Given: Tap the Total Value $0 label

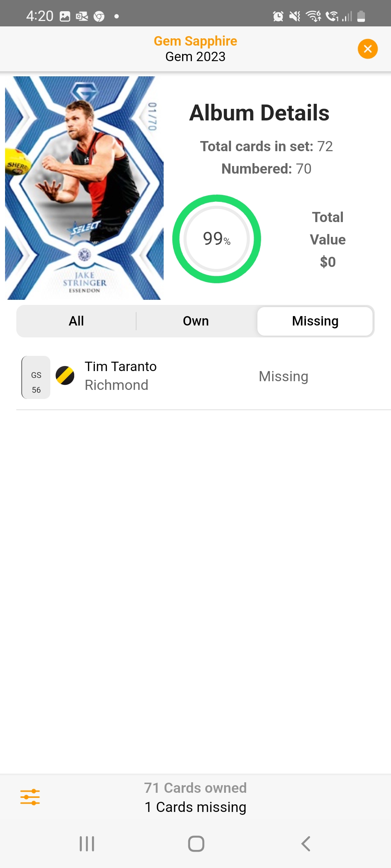Looking at the screenshot, I should pyautogui.click(x=328, y=239).
